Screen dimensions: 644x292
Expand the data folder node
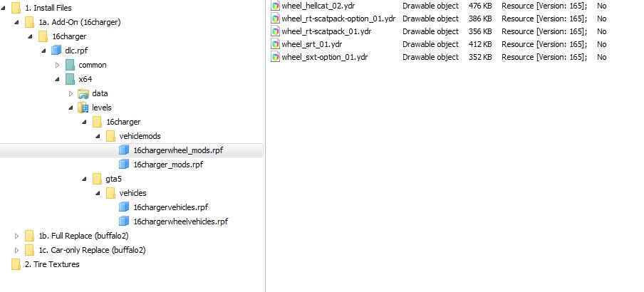71,93
